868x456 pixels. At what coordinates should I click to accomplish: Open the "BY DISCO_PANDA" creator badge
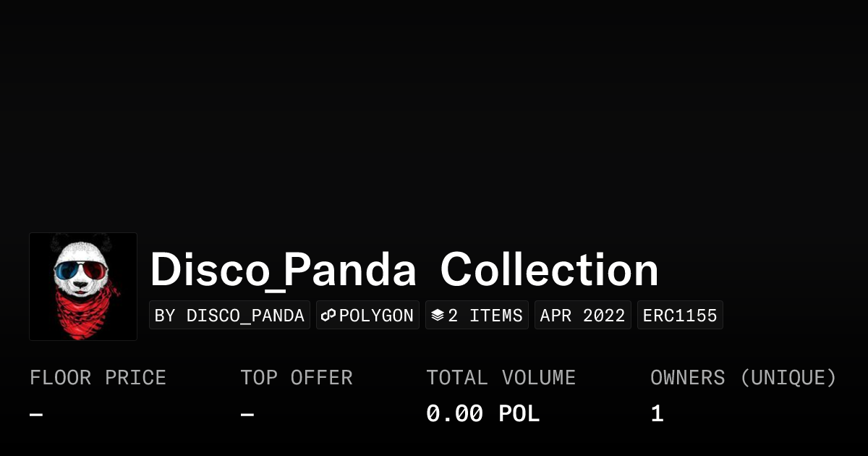point(229,316)
